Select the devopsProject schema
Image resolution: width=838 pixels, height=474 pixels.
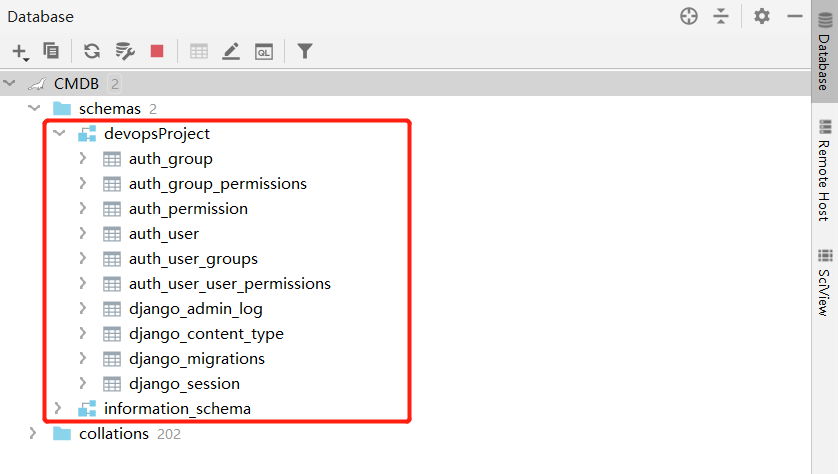[157, 134]
